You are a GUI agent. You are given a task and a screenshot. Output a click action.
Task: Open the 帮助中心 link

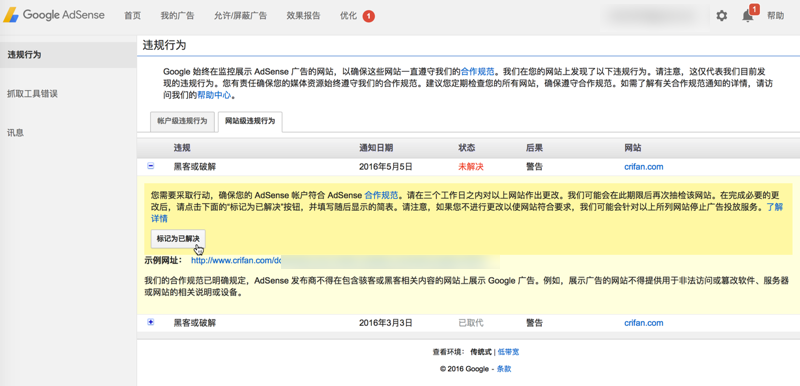click(x=214, y=95)
